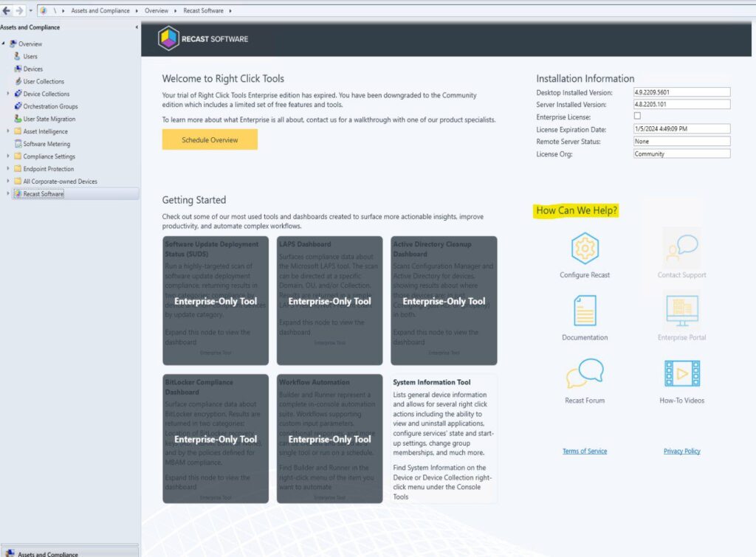Image resolution: width=756 pixels, height=557 pixels.
Task: Expand the Asset Intelligence folder node
Action: tap(8, 131)
